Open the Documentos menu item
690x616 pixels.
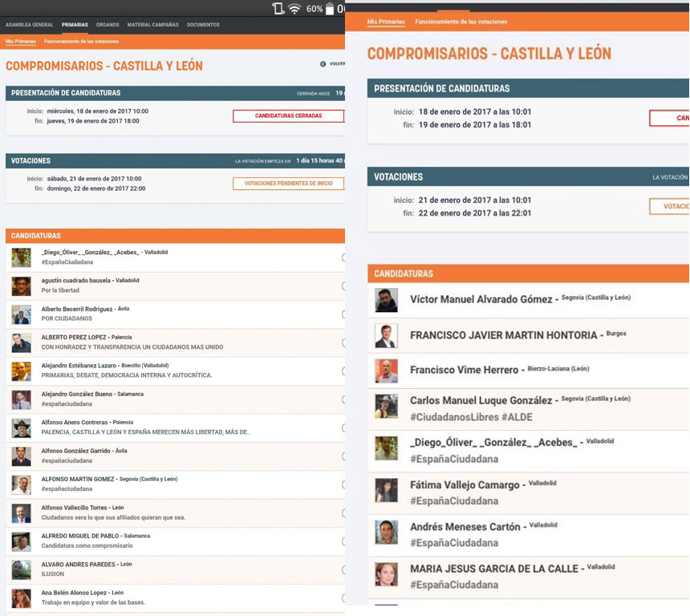coord(203,25)
